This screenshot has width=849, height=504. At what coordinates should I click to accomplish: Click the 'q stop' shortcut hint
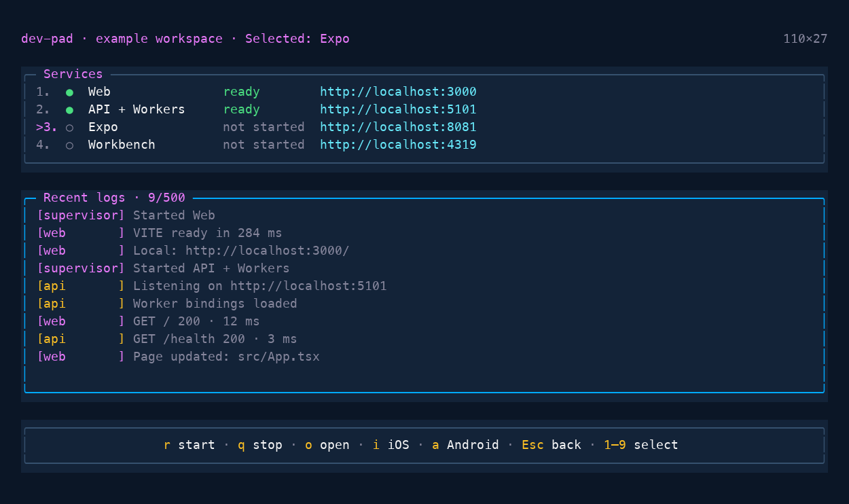(260, 445)
